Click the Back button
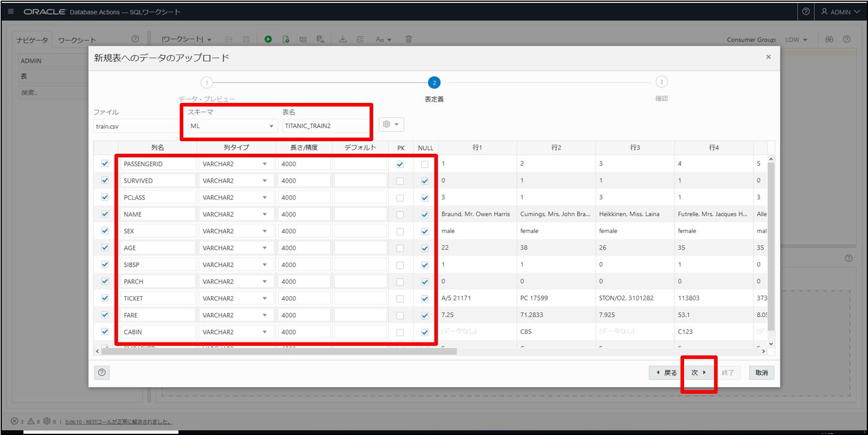This screenshot has height=435, width=868. (x=666, y=373)
